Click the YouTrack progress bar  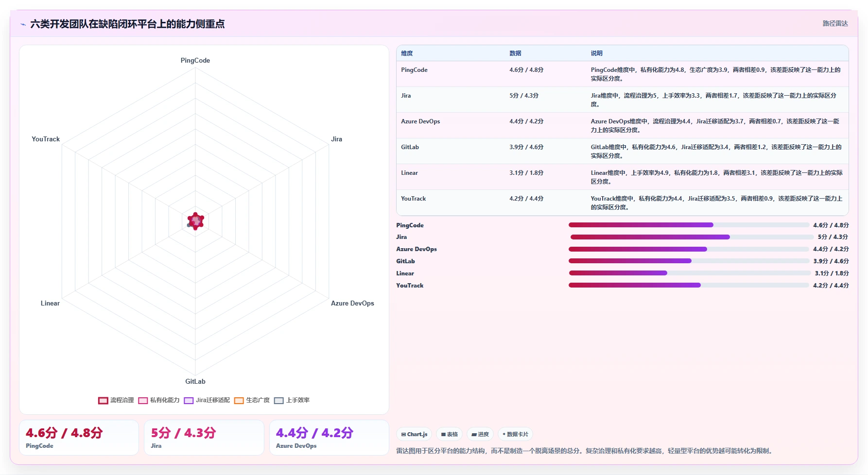(689, 285)
